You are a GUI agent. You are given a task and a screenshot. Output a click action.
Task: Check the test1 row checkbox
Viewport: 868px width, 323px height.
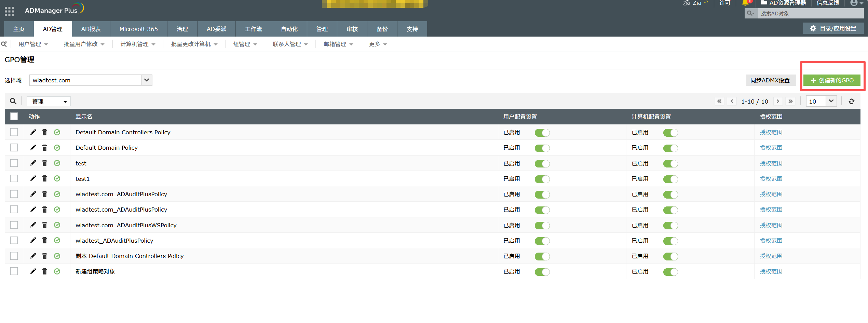click(14, 178)
